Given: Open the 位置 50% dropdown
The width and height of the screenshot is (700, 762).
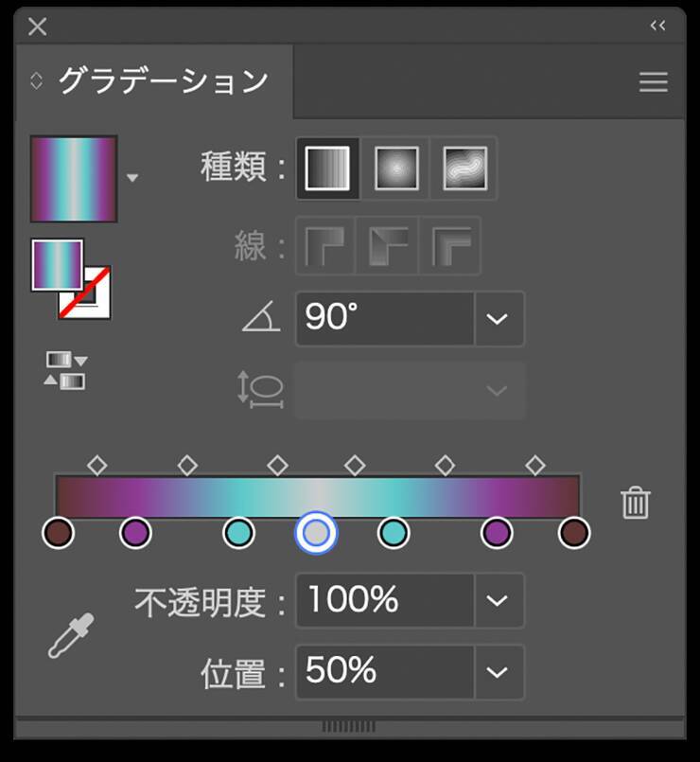Looking at the screenshot, I should tap(498, 671).
